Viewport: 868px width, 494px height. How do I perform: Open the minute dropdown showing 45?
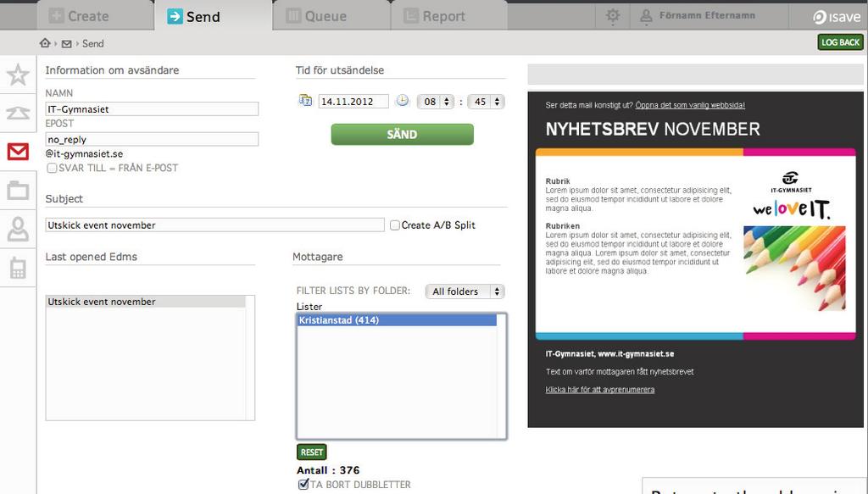[486, 102]
